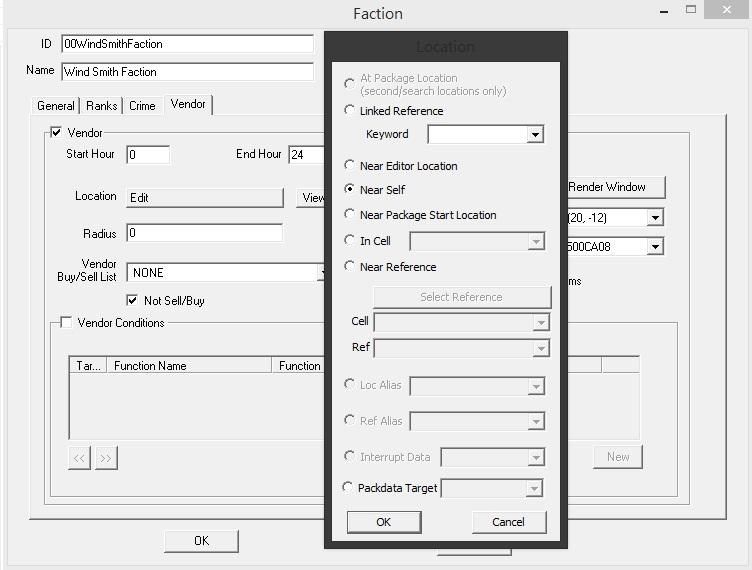Screen dimensions: 752x570
Task: Click OK in the Location dialog
Action: pos(384,522)
